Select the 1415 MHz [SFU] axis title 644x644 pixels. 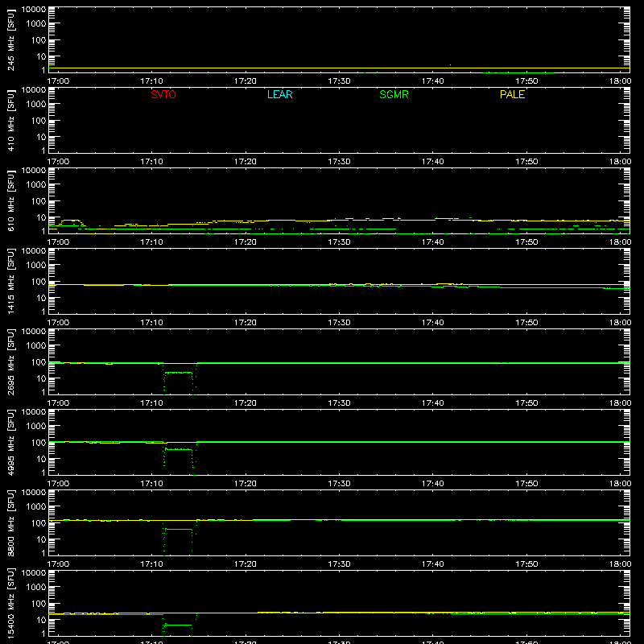coord(11,281)
